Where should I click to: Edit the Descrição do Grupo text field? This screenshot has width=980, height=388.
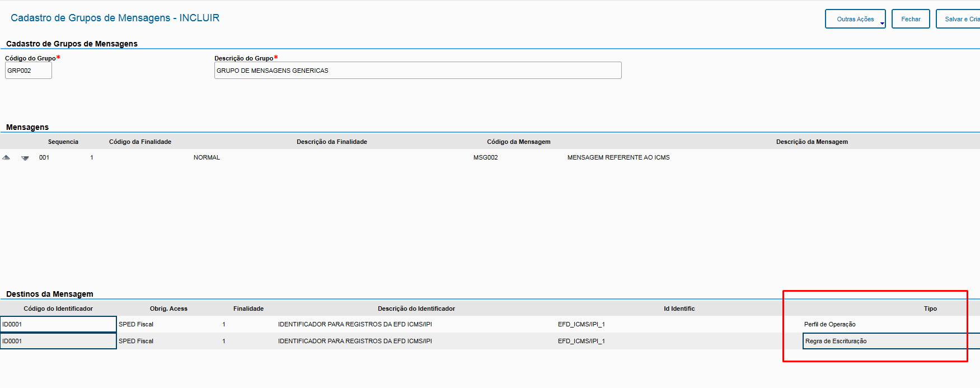tap(418, 71)
